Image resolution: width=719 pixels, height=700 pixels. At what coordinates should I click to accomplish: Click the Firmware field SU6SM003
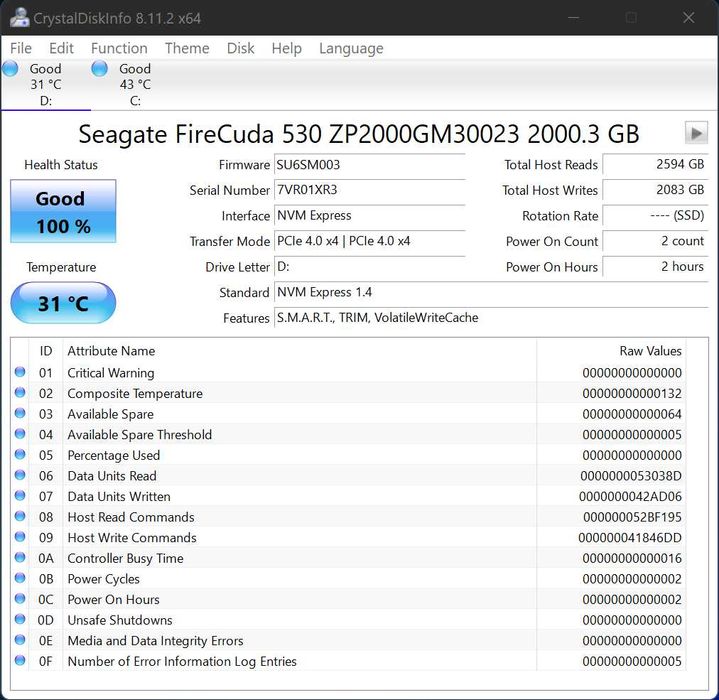[370, 165]
